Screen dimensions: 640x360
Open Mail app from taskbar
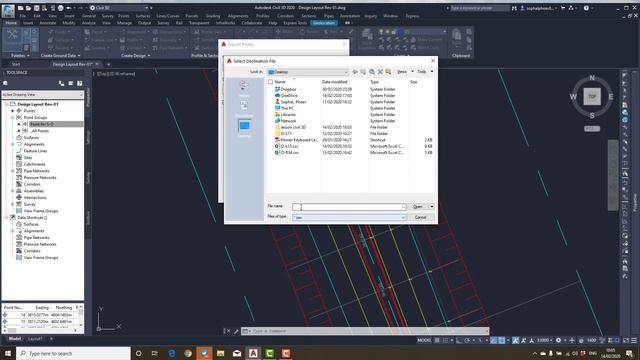tap(237, 353)
